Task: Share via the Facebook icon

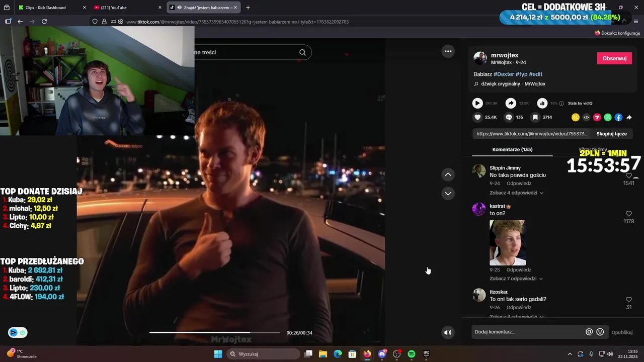Action: click(x=618, y=117)
